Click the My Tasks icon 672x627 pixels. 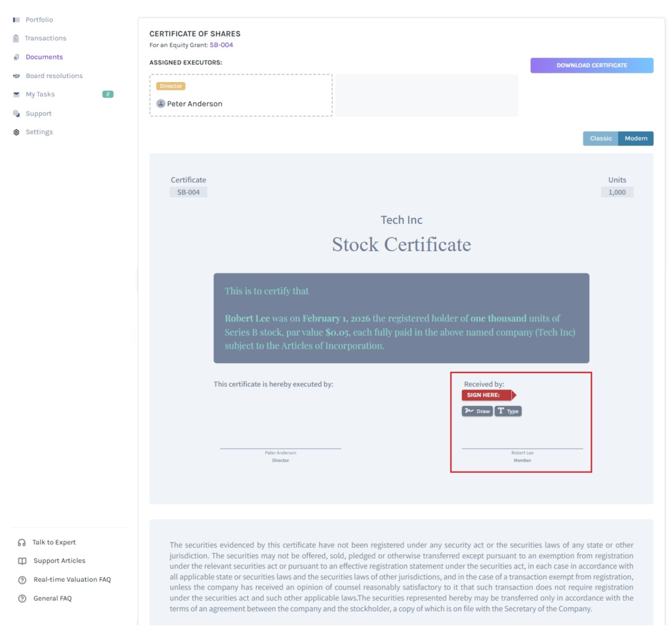[16, 94]
